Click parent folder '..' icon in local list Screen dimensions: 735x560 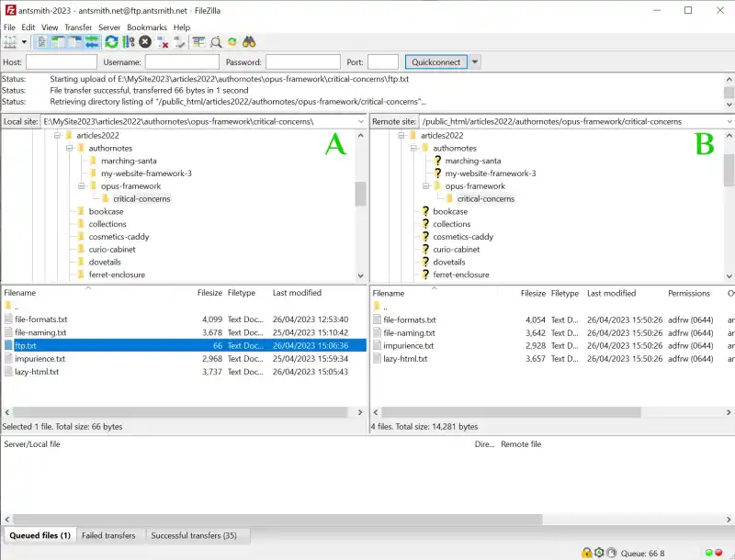8,307
